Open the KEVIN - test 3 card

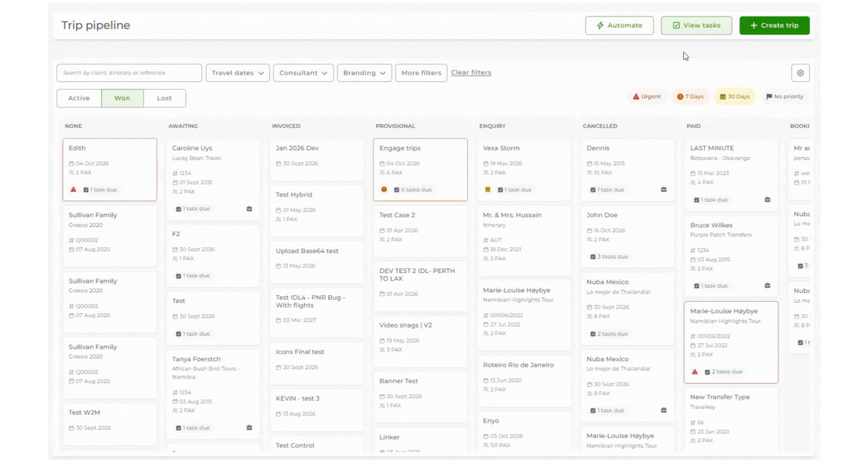click(317, 410)
